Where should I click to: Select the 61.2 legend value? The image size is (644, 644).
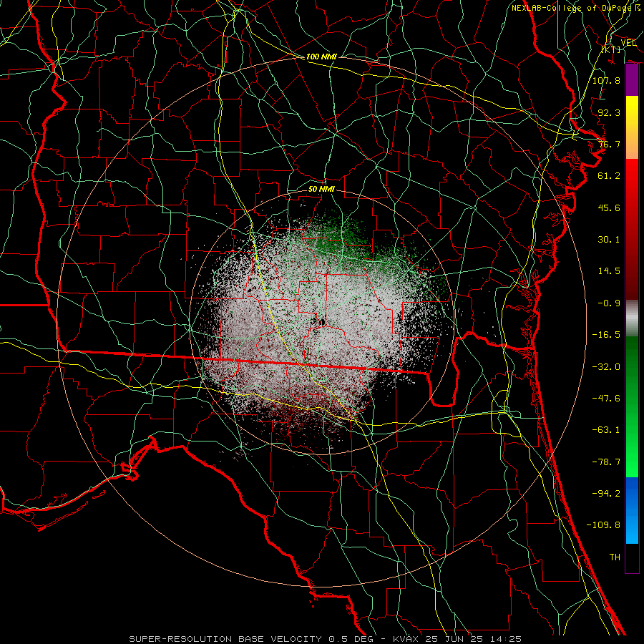pos(609,176)
